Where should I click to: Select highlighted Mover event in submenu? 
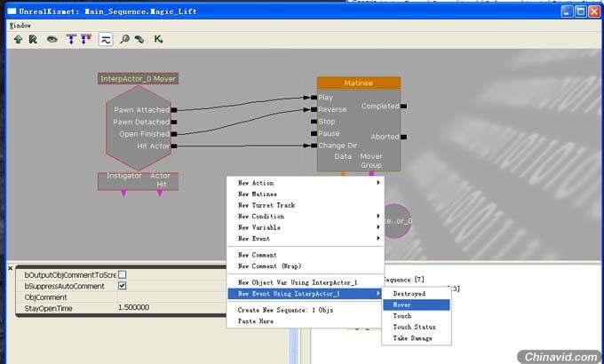pos(417,305)
